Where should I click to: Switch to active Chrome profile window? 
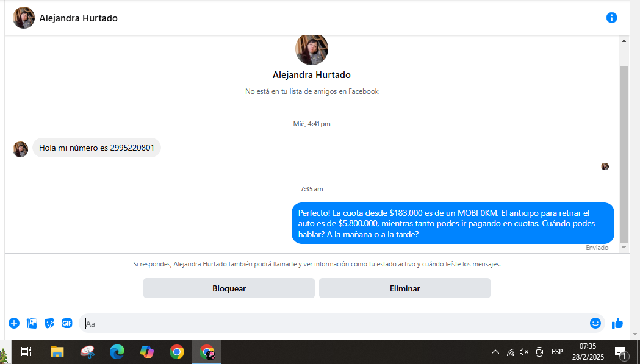pos(207,351)
